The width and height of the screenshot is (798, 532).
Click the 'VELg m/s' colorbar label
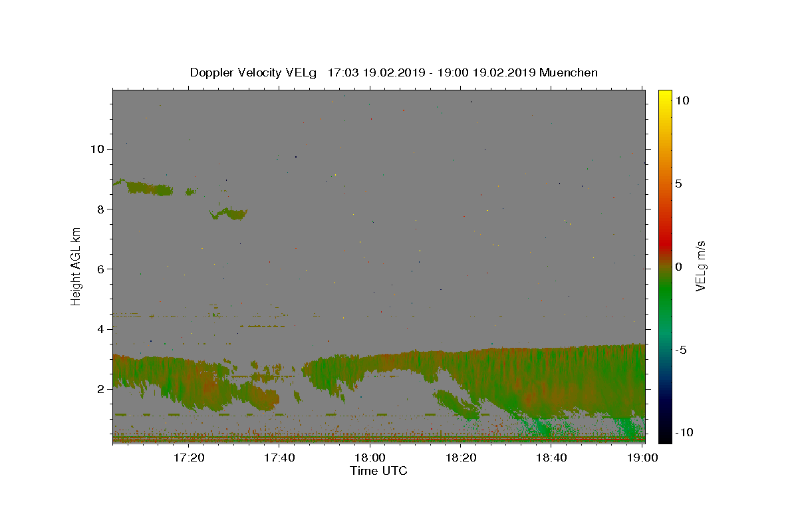click(700, 266)
